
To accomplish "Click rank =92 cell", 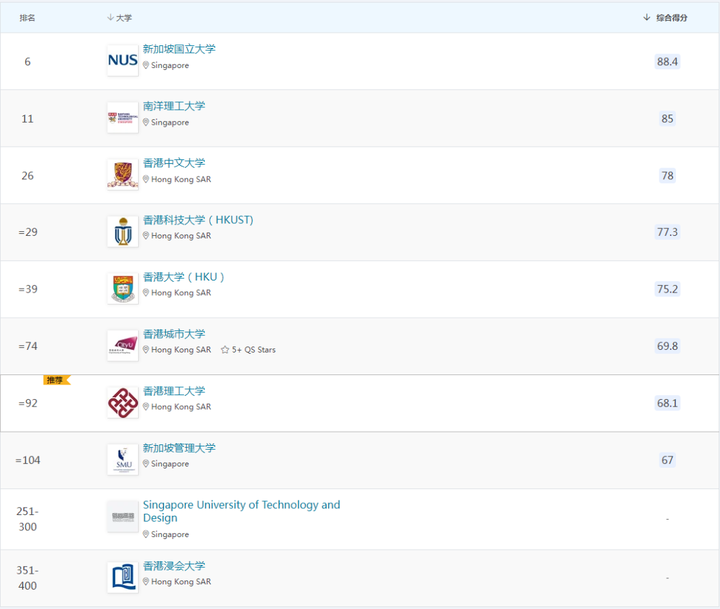I will (28, 403).
